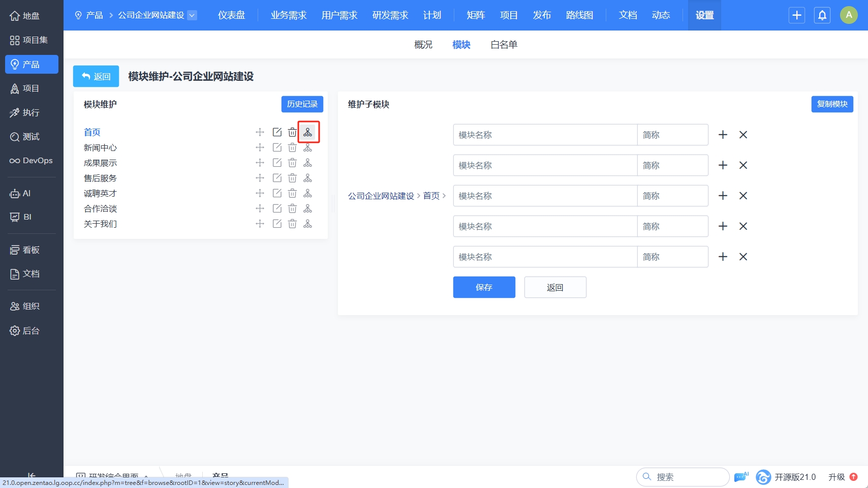Select the 新闻中心 module link
The width and height of the screenshot is (868, 488).
pyautogui.click(x=100, y=147)
